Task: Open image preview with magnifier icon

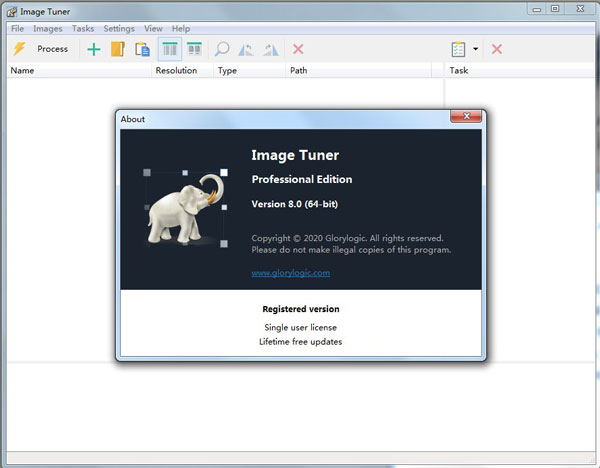Action: point(222,49)
